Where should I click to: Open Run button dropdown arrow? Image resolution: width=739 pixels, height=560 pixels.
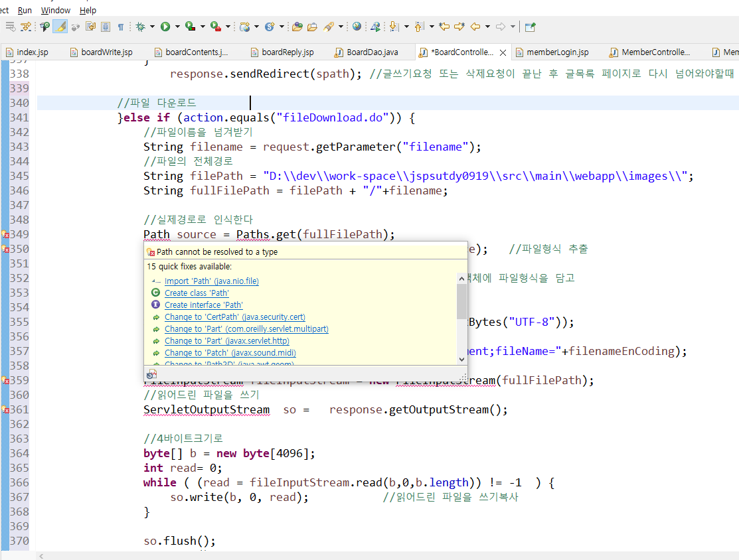[177, 27]
